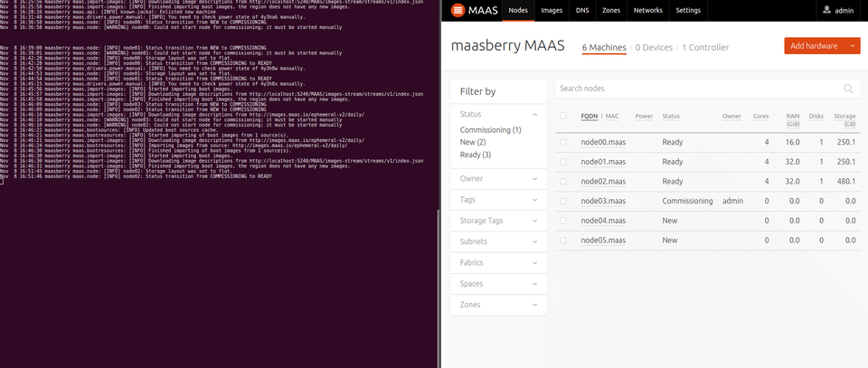Select node05.maas checkbox
The width and height of the screenshot is (868, 368).
[563, 241]
